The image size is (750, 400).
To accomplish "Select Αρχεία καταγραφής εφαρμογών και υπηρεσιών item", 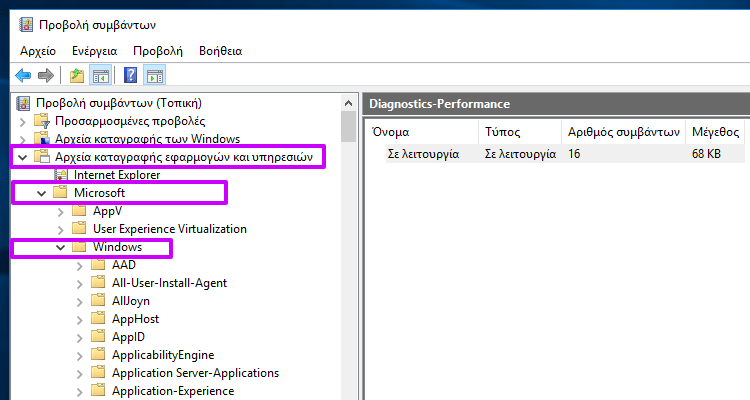I will (184, 157).
